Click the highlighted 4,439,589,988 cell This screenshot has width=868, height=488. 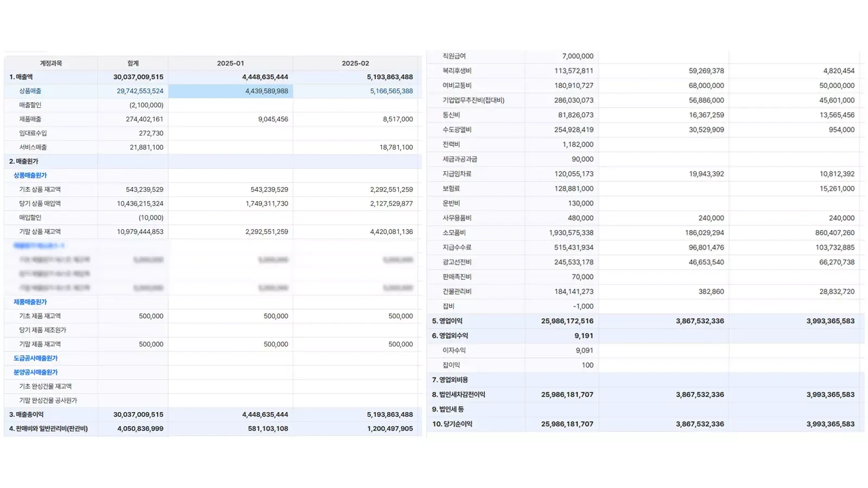(x=266, y=91)
